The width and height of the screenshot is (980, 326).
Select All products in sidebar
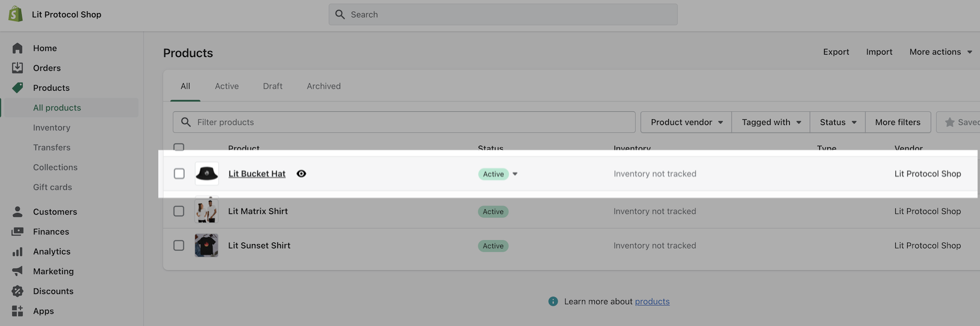click(57, 108)
